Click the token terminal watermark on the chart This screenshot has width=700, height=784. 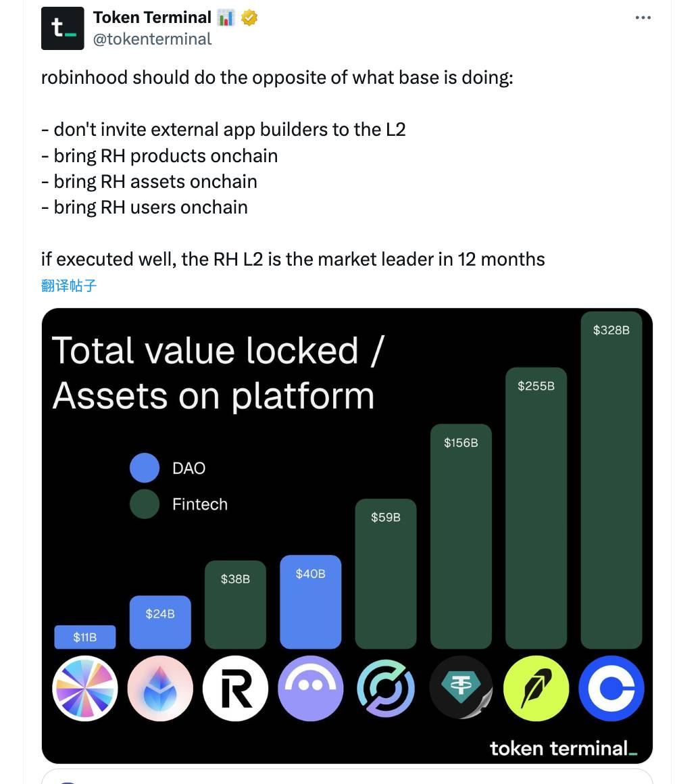pyautogui.click(x=564, y=748)
